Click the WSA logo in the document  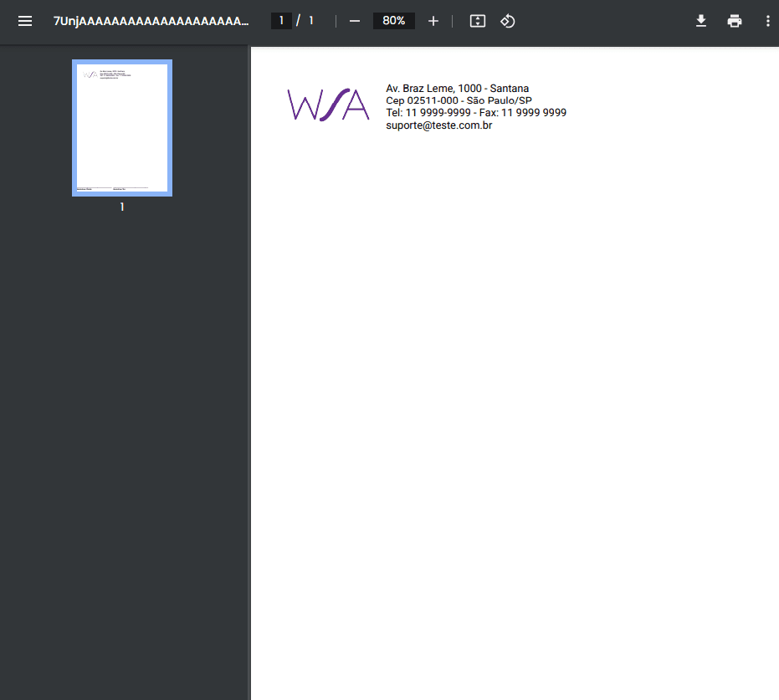pyautogui.click(x=328, y=105)
